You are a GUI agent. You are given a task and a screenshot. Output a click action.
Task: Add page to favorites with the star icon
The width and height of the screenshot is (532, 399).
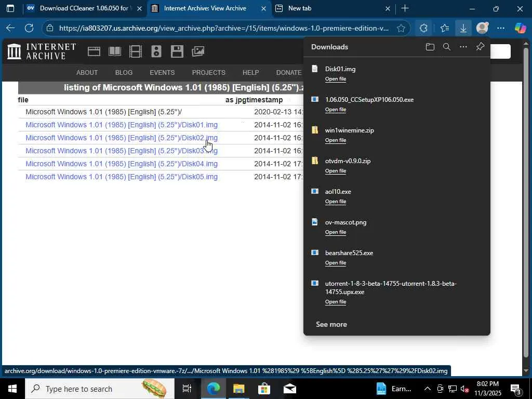[401, 28]
